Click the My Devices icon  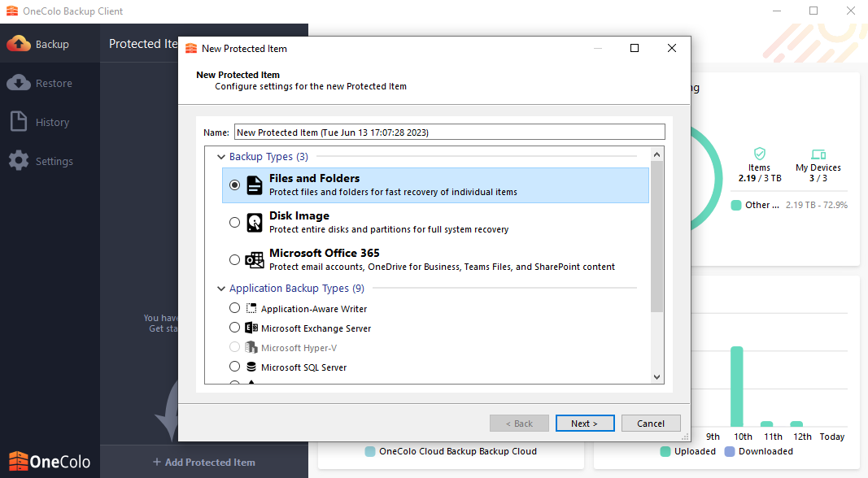click(818, 154)
